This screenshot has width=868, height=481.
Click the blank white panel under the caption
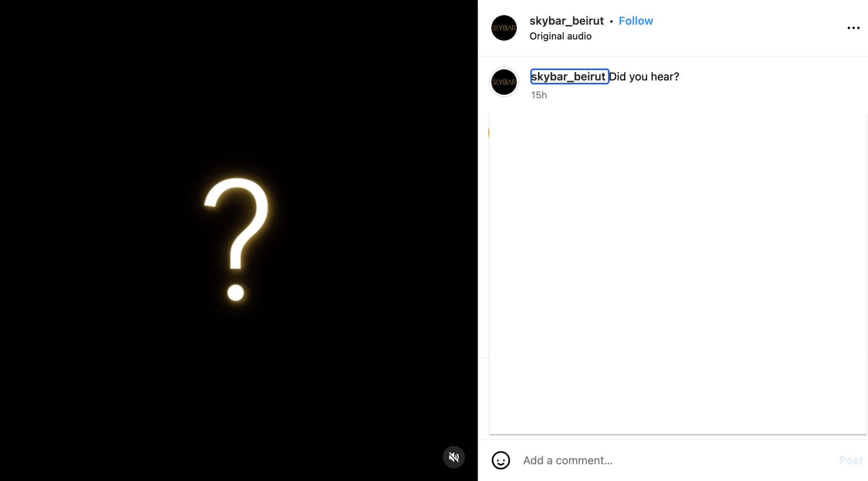click(x=677, y=271)
